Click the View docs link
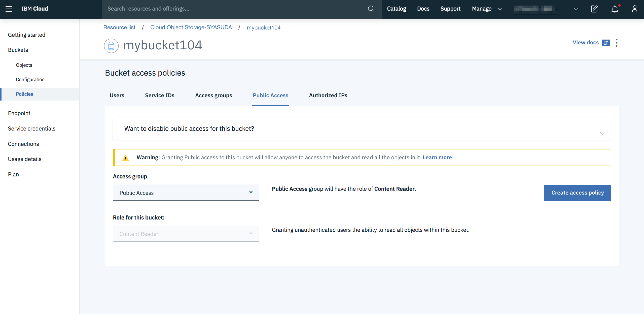The image size is (644, 314). [585, 43]
